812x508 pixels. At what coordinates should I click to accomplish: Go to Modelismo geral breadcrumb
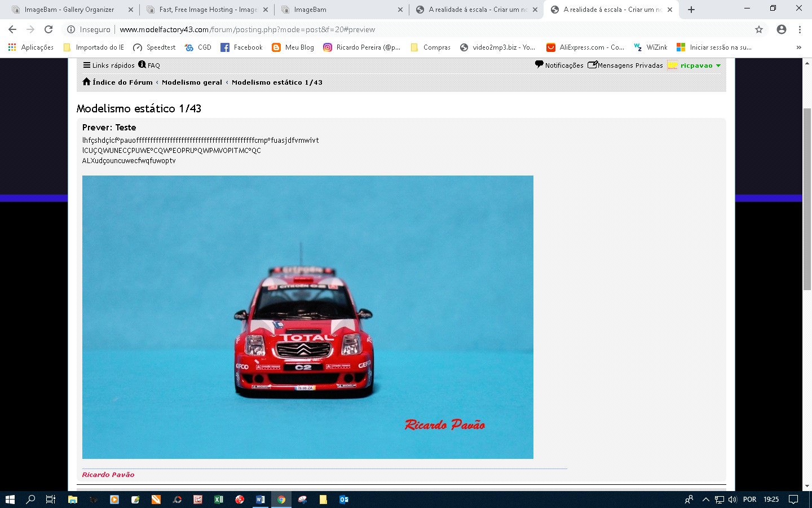pos(192,82)
